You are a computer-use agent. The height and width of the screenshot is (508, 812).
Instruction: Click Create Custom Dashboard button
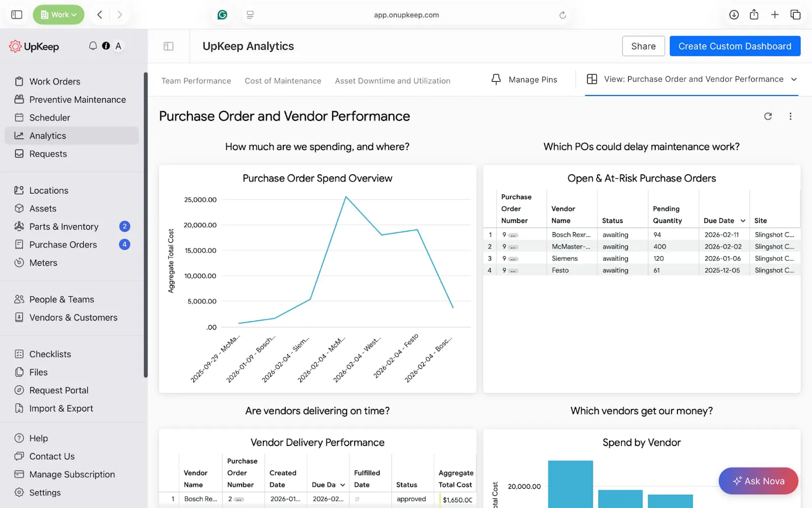pyautogui.click(x=734, y=46)
